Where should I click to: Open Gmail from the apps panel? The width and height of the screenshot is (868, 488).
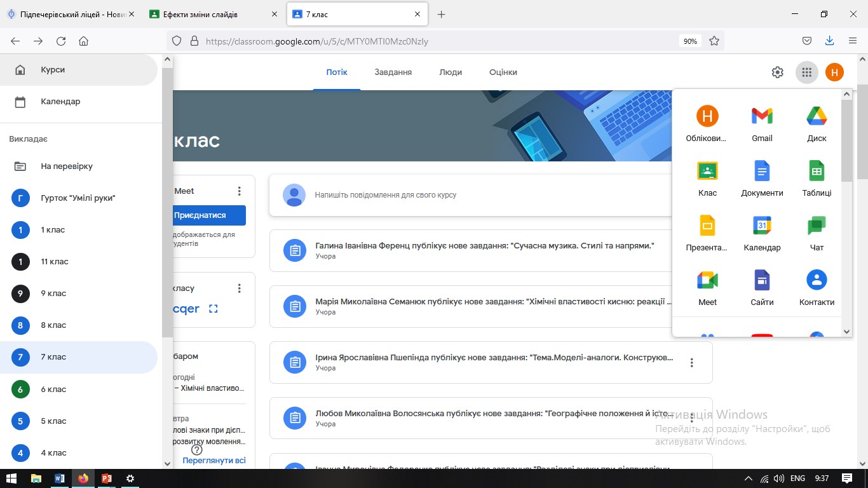tap(762, 124)
